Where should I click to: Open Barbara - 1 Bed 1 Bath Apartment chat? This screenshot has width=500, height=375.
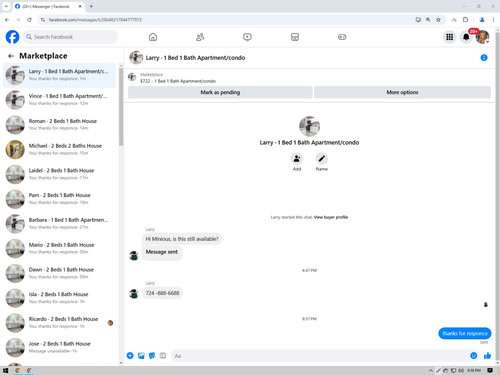point(59,224)
